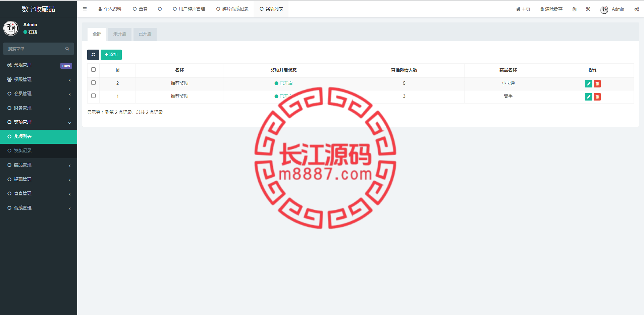The height and width of the screenshot is (315, 644).
Task: Click the 小卡通 cell
Action: [x=508, y=83]
